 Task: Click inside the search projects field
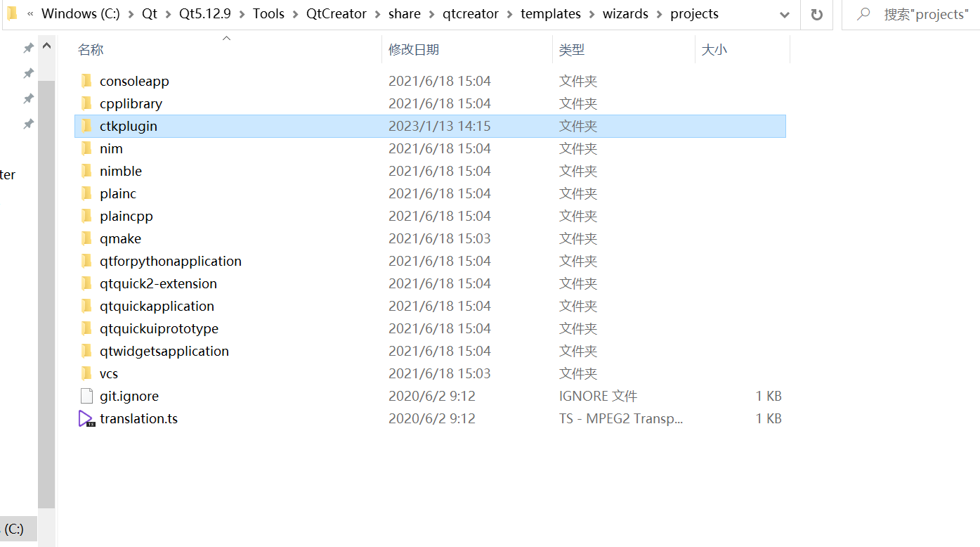click(x=913, y=14)
